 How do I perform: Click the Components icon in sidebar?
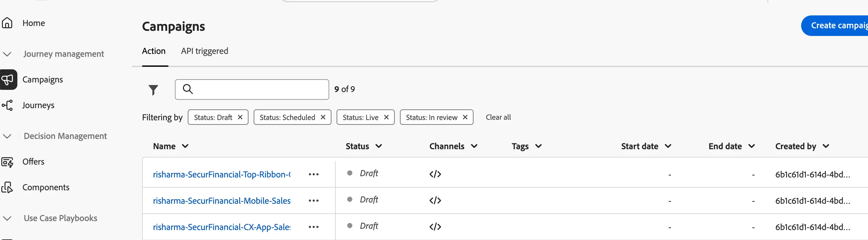[x=7, y=188]
